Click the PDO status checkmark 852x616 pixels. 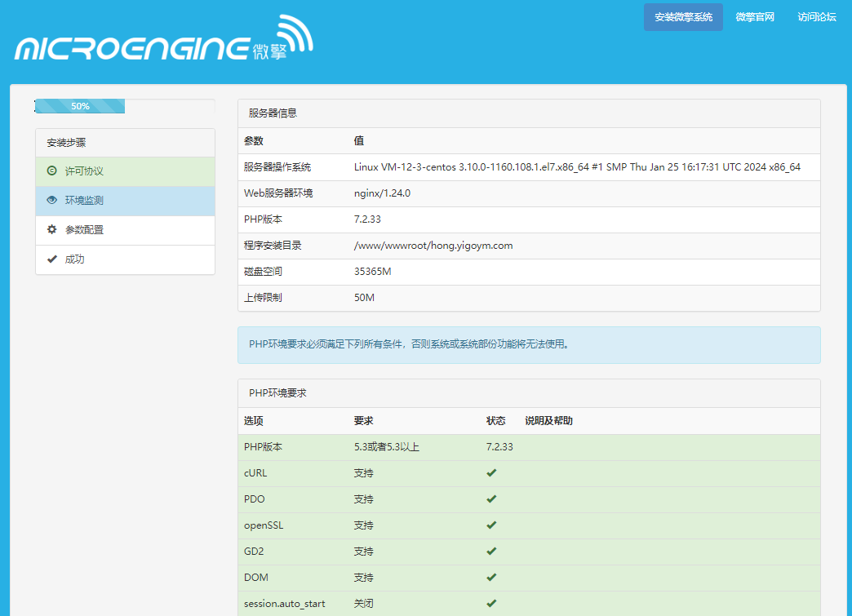(x=491, y=499)
